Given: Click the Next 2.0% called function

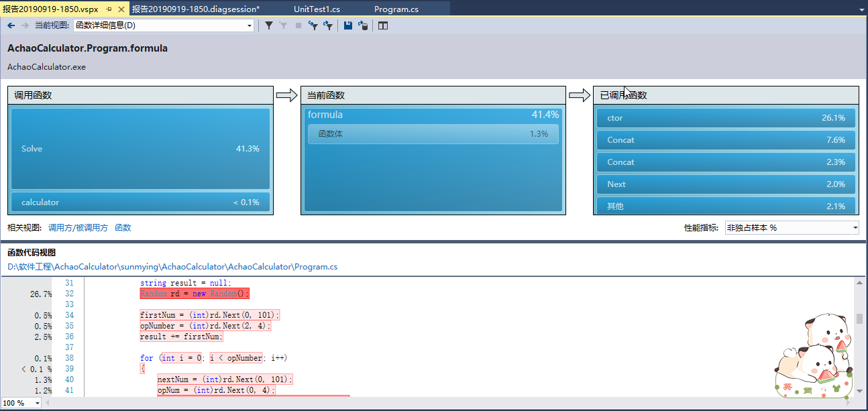Looking at the screenshot, I should (x=726, y=184).
